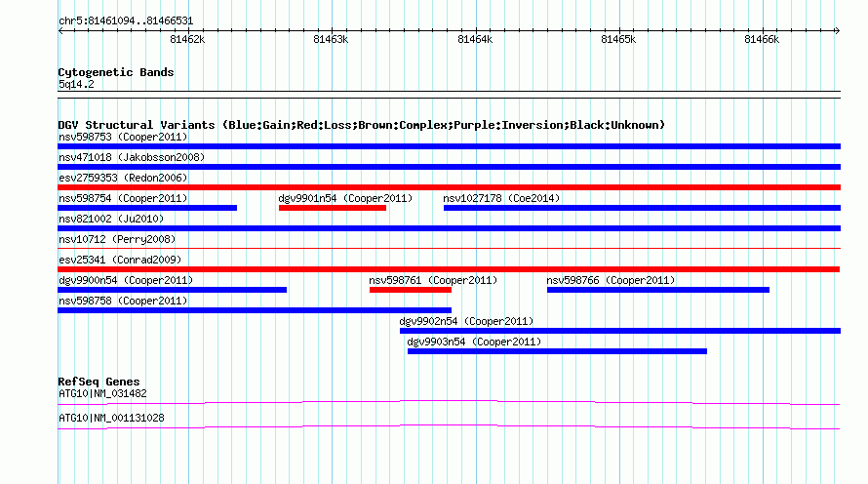Click the red bar of esv2759353
Viewport: 868px width, 484px height.
[x=449, y=187]
